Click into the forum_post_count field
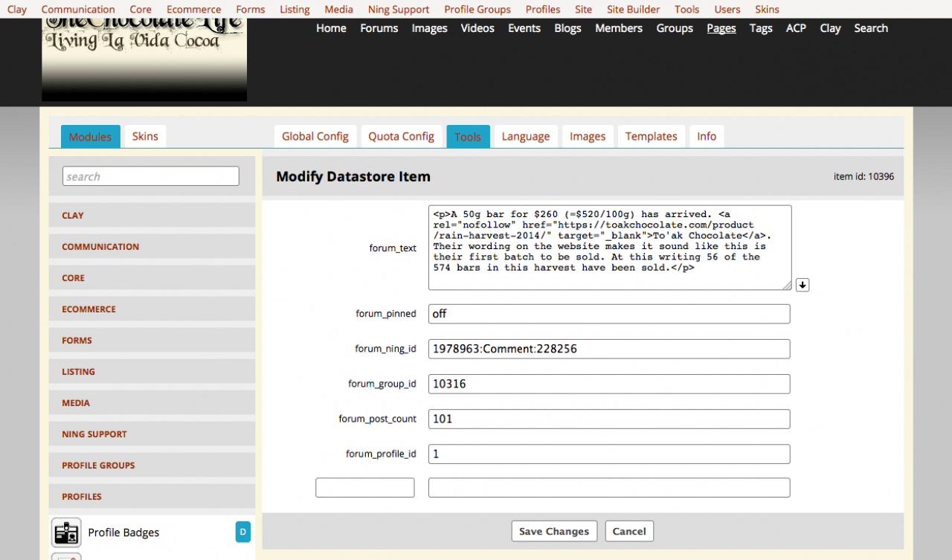952x560 pixels. pos(609,419)
